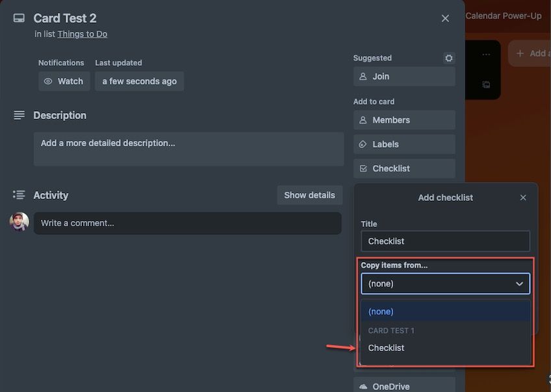Image resolution: width=551 pixels, height=392 pixels.
Task: Show details in Activity section
Action: (x=309, y=195)
